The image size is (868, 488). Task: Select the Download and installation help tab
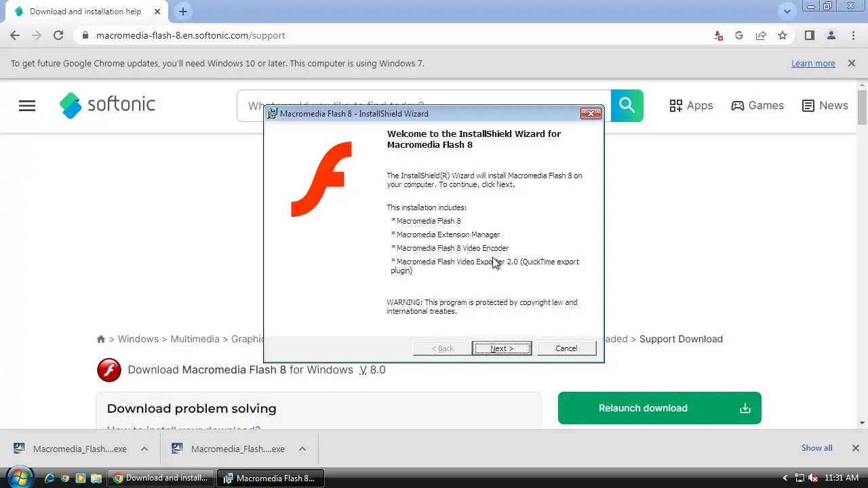[x=85, y=12]
